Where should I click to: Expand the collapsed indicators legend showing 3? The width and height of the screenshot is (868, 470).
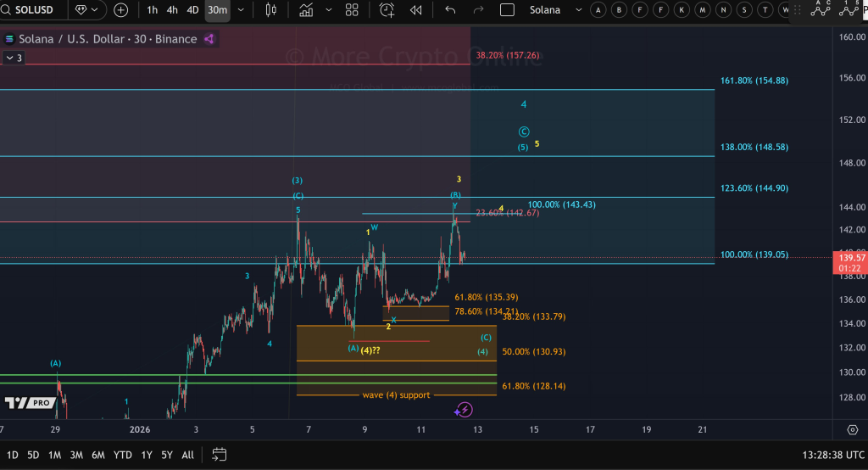14,58
